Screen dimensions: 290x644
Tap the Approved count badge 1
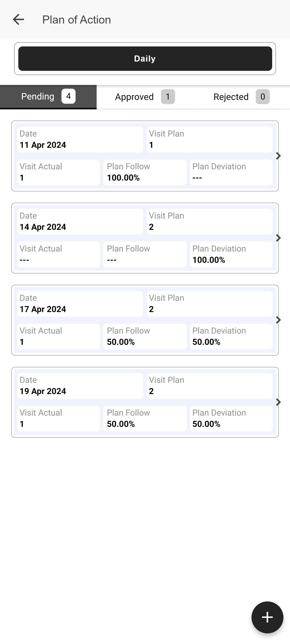point(168,97)
